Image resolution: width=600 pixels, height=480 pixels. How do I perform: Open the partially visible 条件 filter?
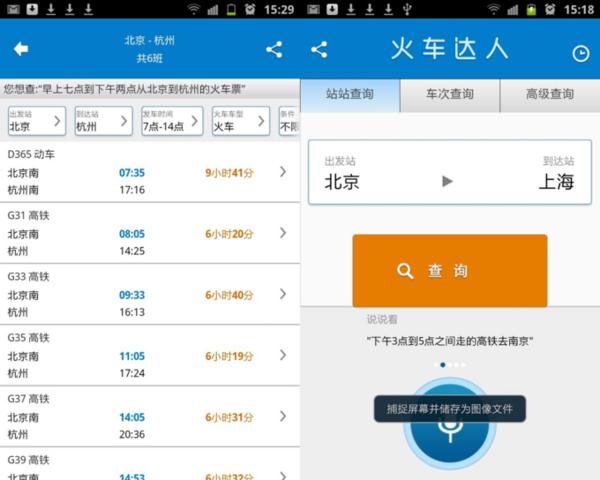[x=289, y=121]
